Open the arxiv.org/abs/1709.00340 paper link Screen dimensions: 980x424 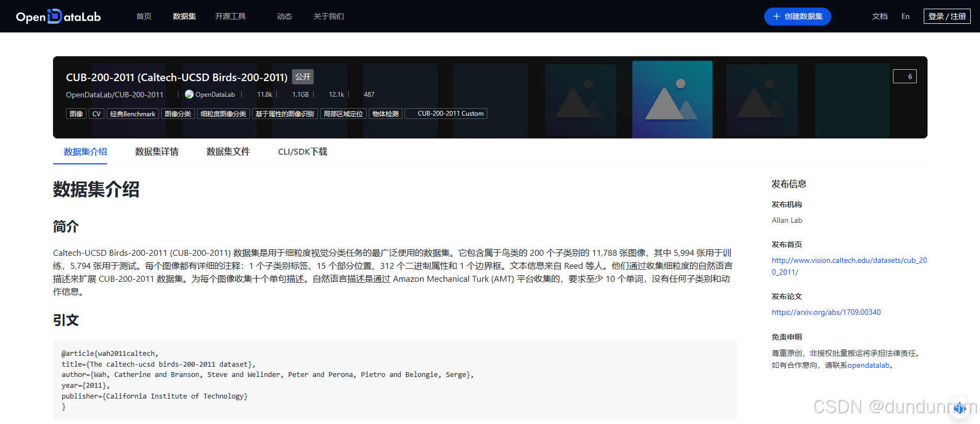coord(826,312)
